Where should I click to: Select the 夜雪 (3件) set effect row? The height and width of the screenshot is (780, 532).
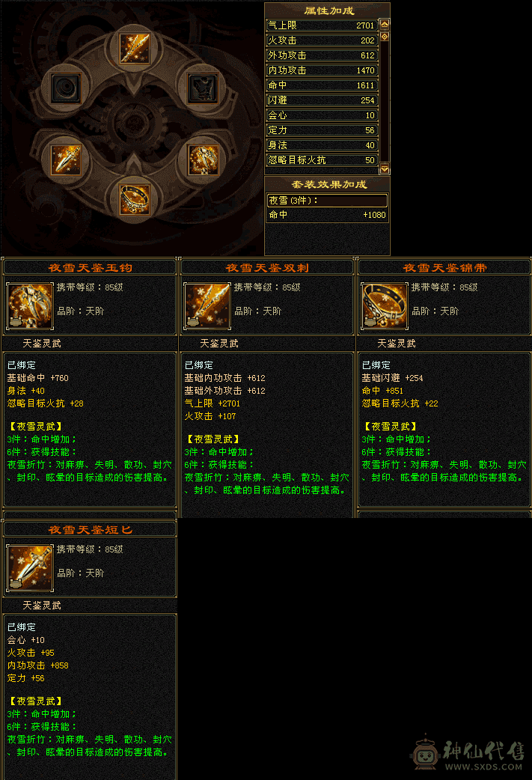click(x=327, y=201)
